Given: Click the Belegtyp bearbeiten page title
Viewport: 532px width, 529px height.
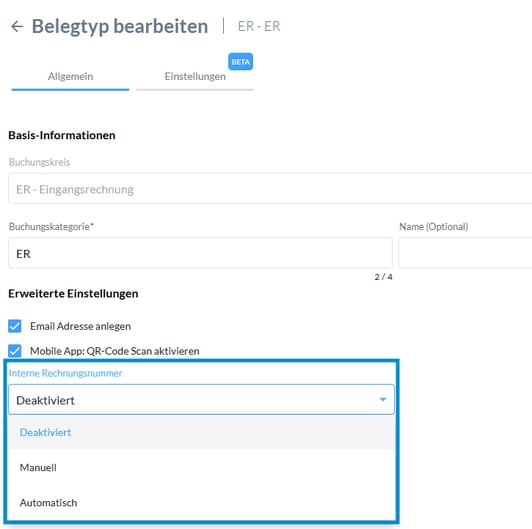Looking at the screenshot, I should tap(120, 26).
